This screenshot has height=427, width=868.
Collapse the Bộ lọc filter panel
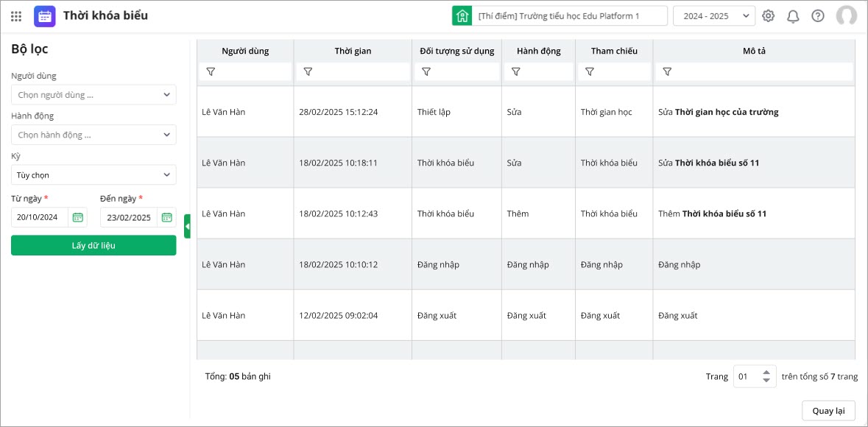click(187, 226)
